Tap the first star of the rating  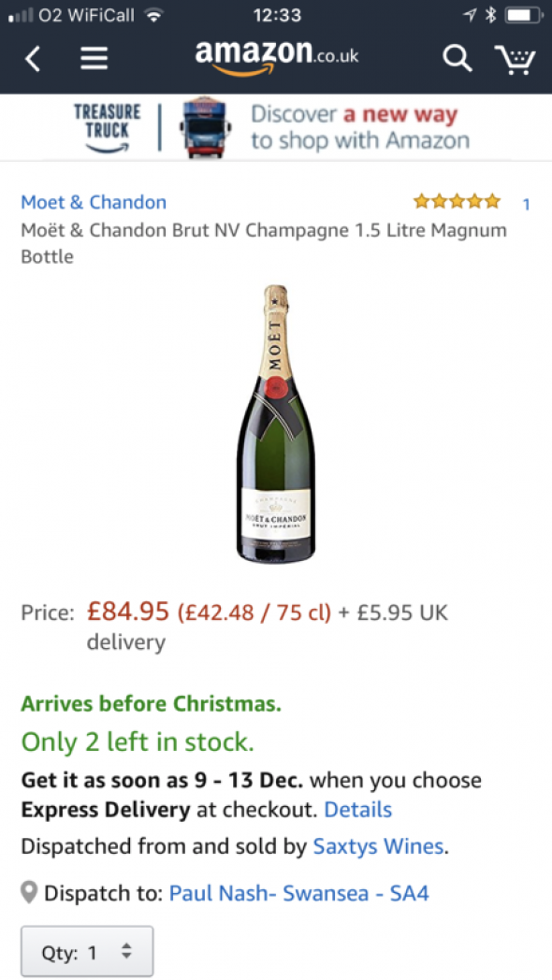click(x=422, y=200)
